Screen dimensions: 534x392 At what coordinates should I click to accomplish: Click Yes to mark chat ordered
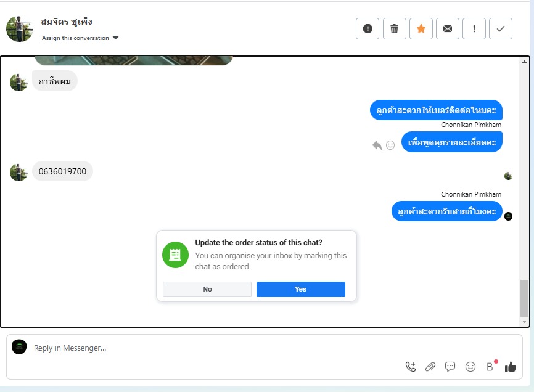pos(301,289)
